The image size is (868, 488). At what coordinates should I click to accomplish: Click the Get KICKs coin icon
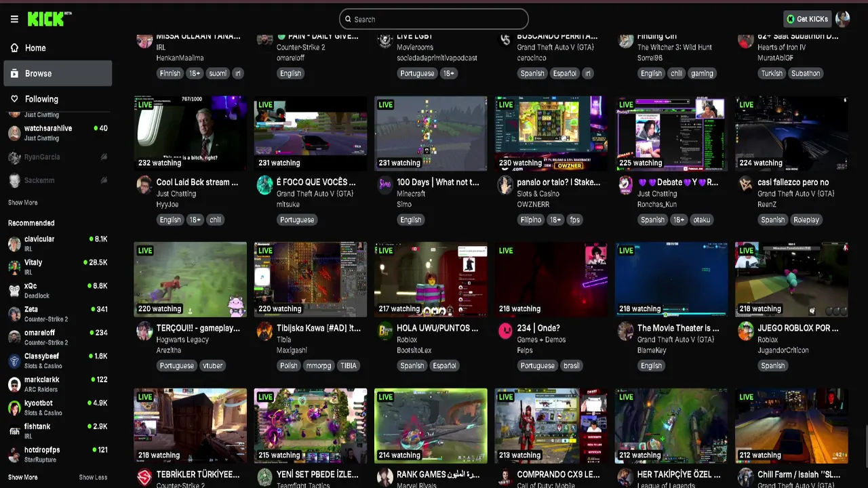790,19
